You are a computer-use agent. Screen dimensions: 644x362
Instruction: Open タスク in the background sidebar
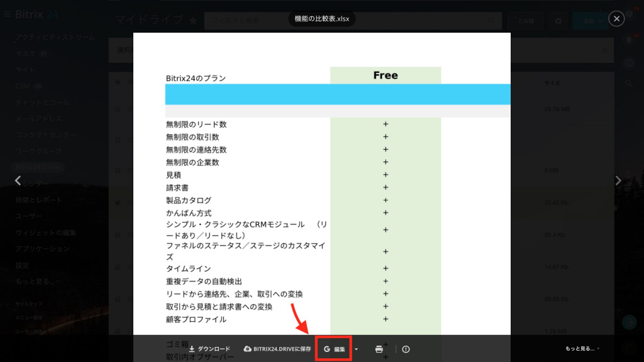pos(26,53)
